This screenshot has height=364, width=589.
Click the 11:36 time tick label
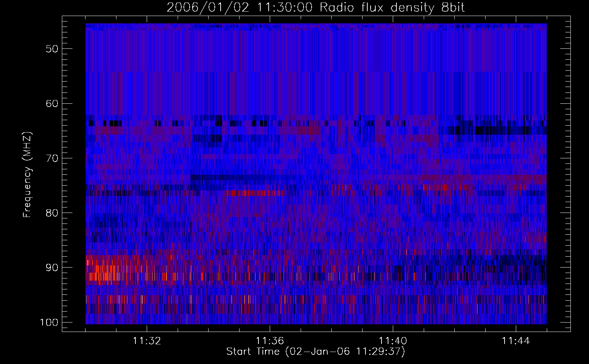pos(270,341)
